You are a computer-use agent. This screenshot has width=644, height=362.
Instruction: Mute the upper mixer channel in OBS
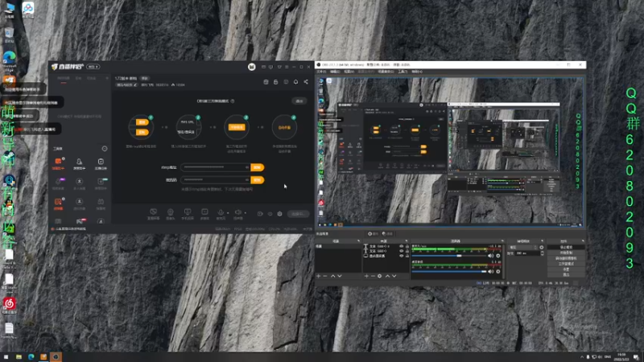coord(491,256)
